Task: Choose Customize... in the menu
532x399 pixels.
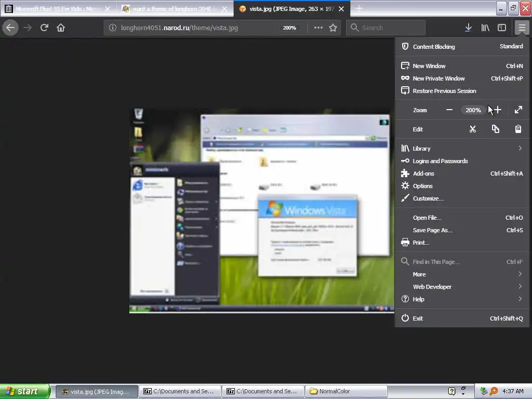Action: pos(462,198)
